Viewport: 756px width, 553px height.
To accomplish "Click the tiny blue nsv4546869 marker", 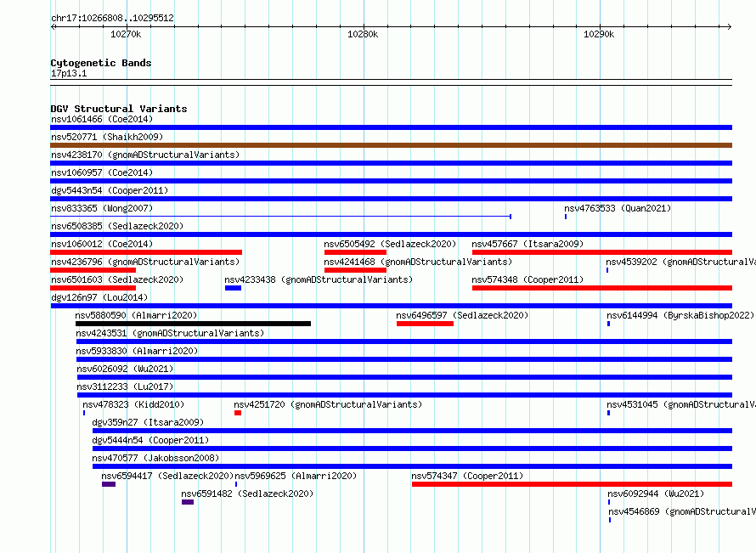I will coord(610,520).
